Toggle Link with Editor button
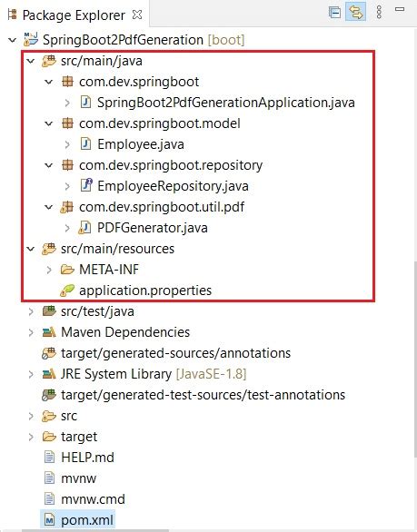417x532 pixels. tap(355, 13)
